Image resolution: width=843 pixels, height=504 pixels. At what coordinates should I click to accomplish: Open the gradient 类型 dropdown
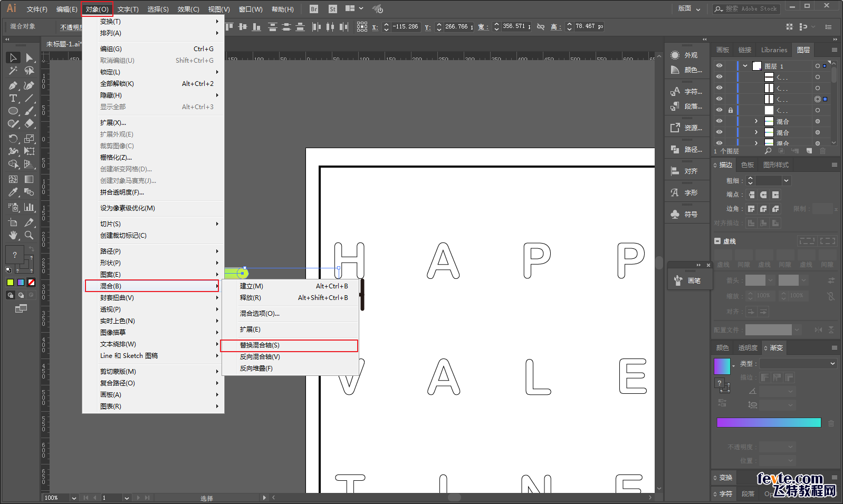pyautogui.click(x=798, y=363)
